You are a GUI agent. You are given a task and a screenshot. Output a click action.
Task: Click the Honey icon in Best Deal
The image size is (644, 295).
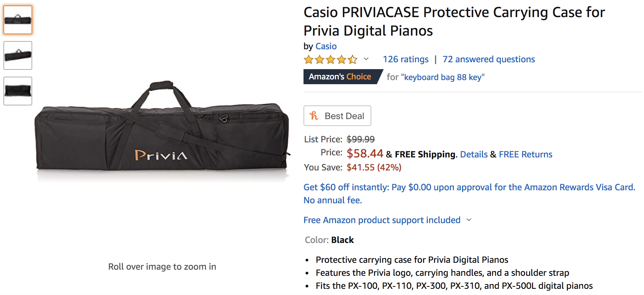(x=314, y=116)
